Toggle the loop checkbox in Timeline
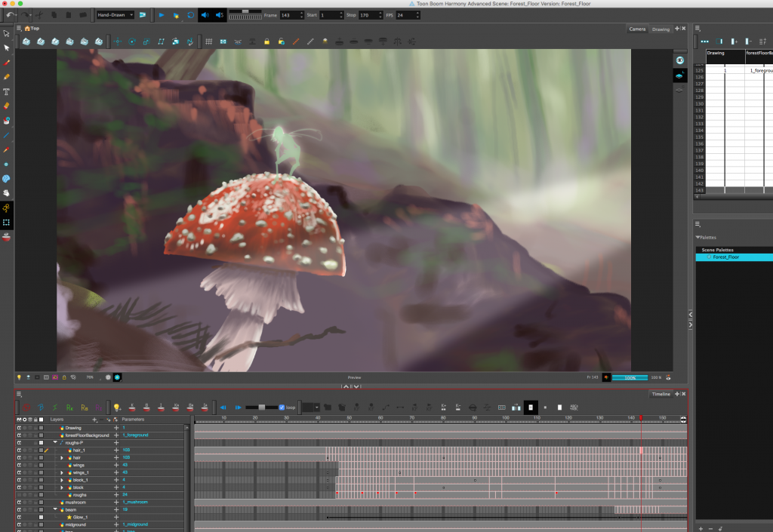The width and height of the screenshot is (773, 532). pos(282,407)
